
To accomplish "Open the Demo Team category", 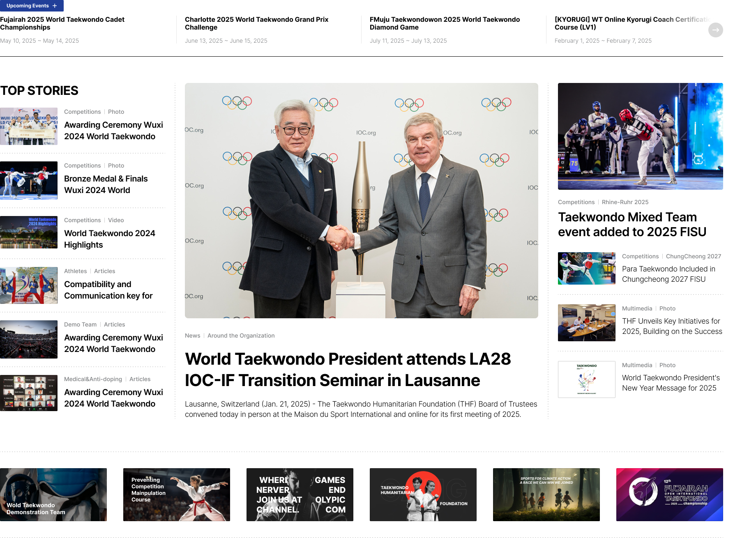I will click(80, 324).
